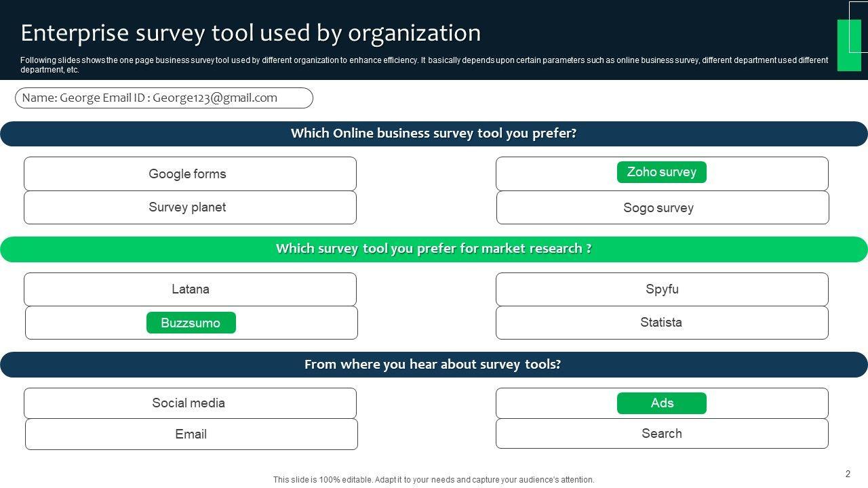Click the online business survey tool question header
This screenshot has width=868, height=488.
[434, 134]
